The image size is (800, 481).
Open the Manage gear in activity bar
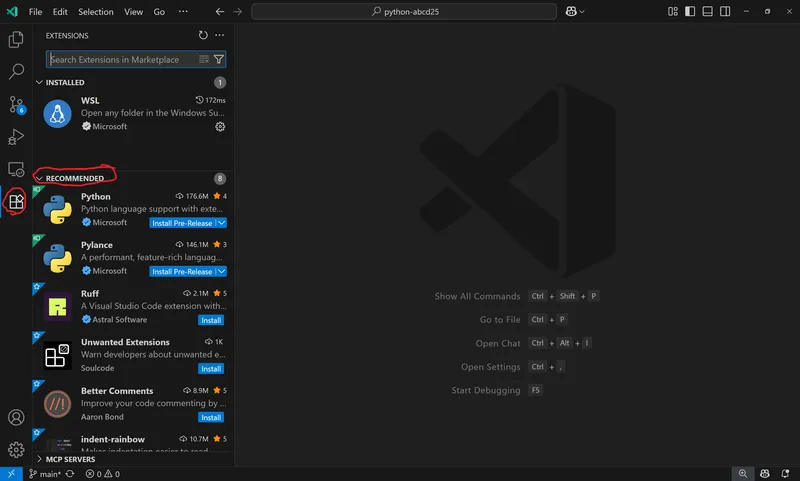tap(16, 449)
